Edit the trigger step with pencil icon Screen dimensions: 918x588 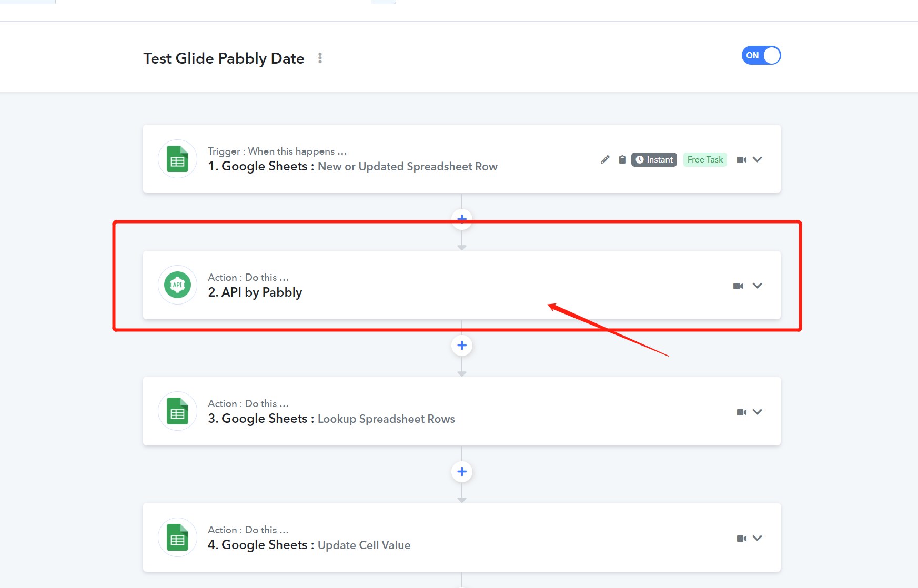coord(605,159)
